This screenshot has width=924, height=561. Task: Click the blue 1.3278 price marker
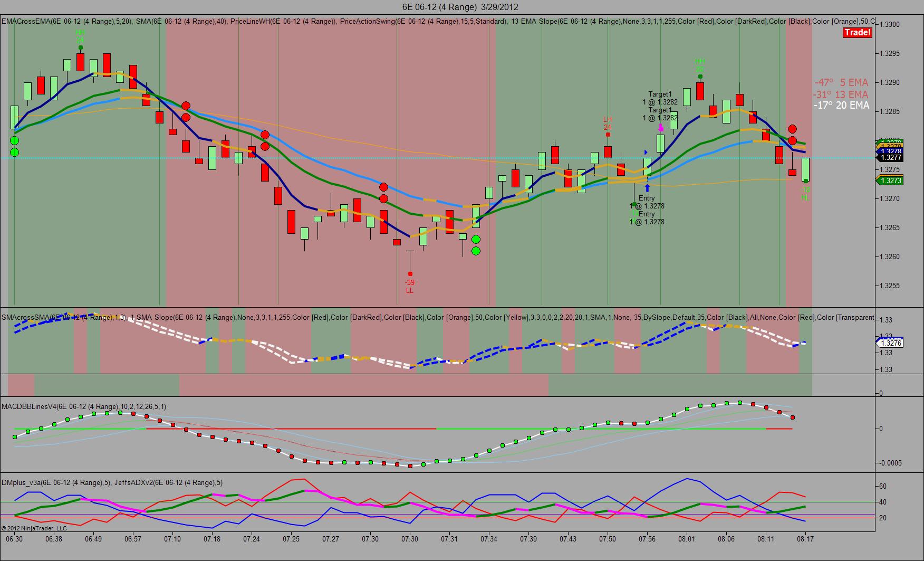click(x=890, y=151)
